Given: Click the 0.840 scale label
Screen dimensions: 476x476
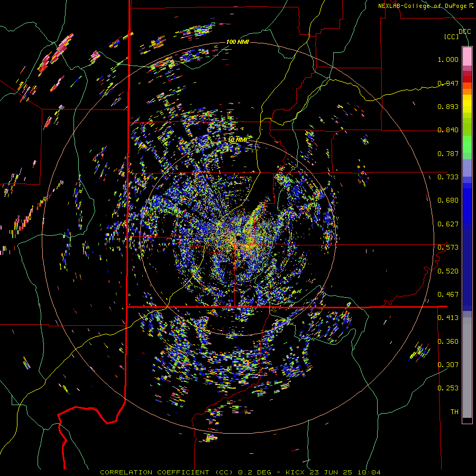Looking at the screenshot, I should coord(448,130).
